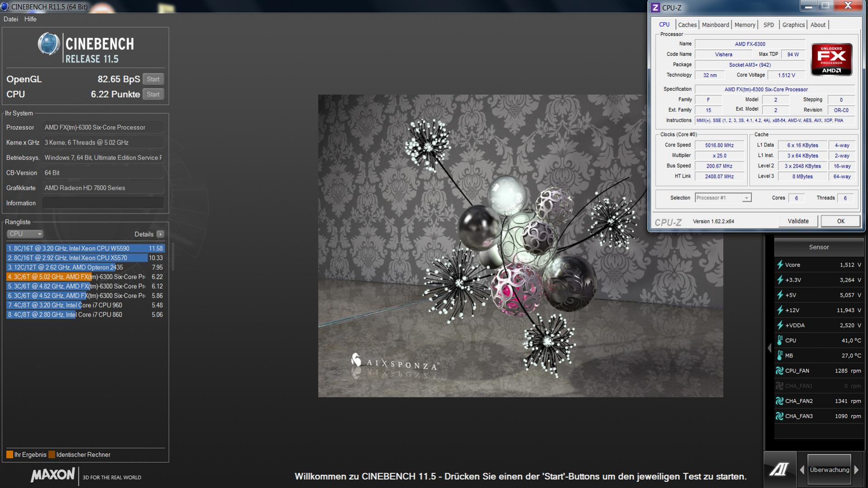Open the Mainboard tab in CPU-Z

(x=715, y=25)
